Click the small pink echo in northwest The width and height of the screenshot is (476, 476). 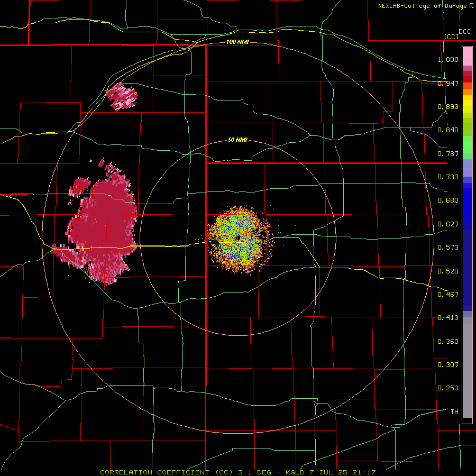point(122,97)
